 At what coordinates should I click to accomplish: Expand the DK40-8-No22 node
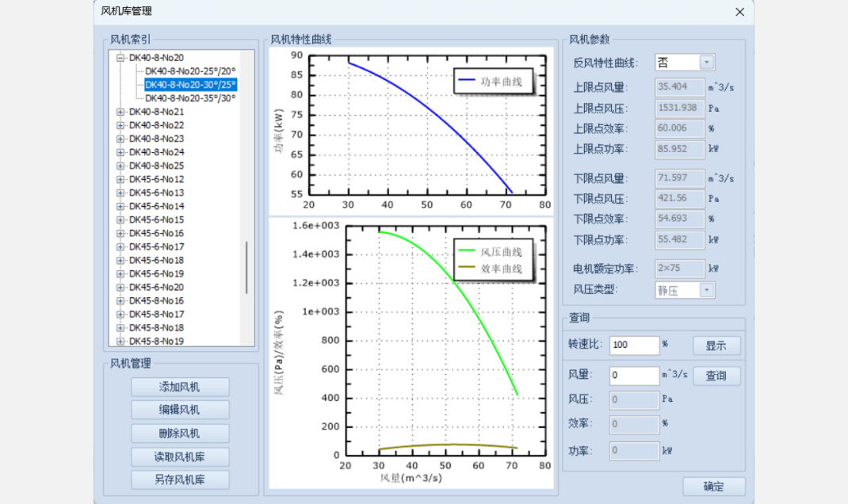(x=120, y=125)
